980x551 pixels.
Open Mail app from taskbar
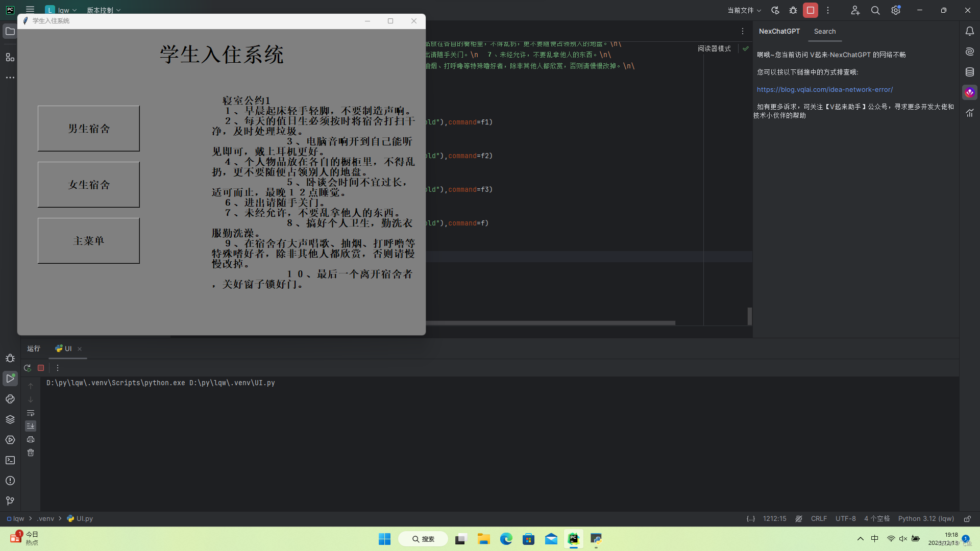coord(551,539)
